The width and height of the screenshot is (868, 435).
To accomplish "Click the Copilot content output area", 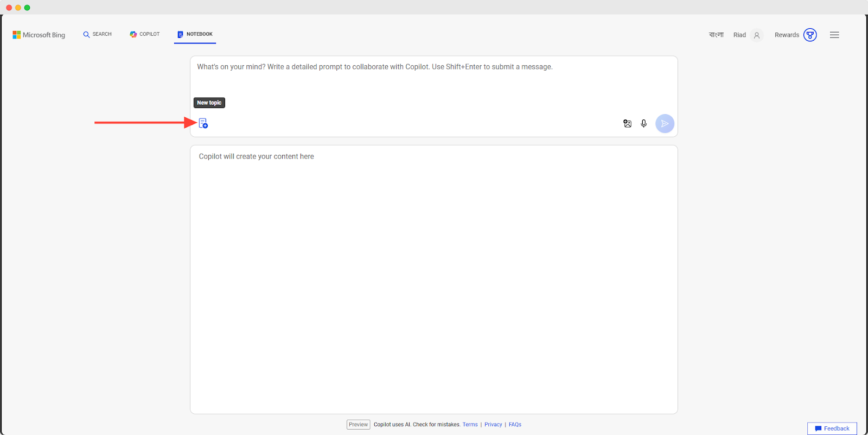I will (434, 279).
